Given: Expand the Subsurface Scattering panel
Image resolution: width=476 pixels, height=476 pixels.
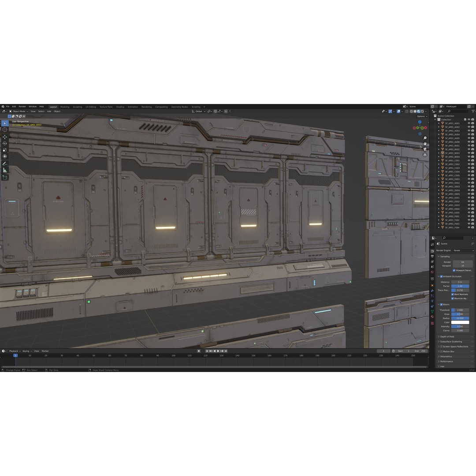Looking at the screenshot, I should click(x=451, y=342).
